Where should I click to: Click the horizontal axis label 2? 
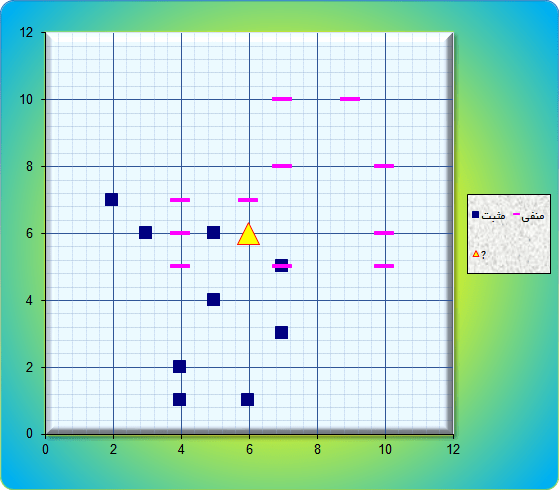coord(113,449)
